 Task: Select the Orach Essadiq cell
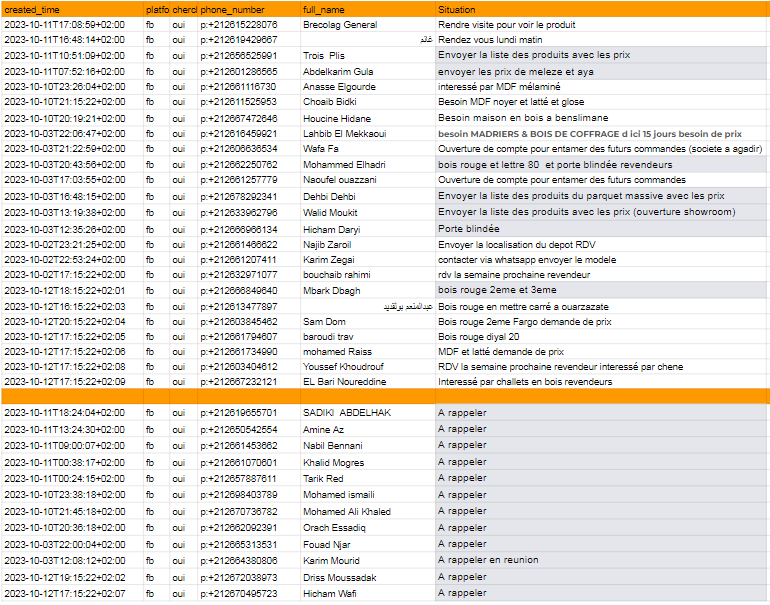(368, 528)
